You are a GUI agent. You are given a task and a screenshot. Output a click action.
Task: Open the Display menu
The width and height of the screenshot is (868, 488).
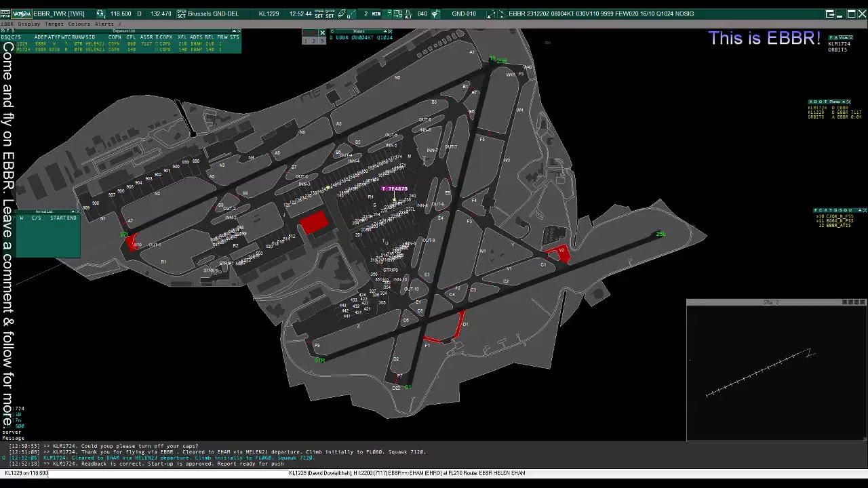click(x=29, y=24)
